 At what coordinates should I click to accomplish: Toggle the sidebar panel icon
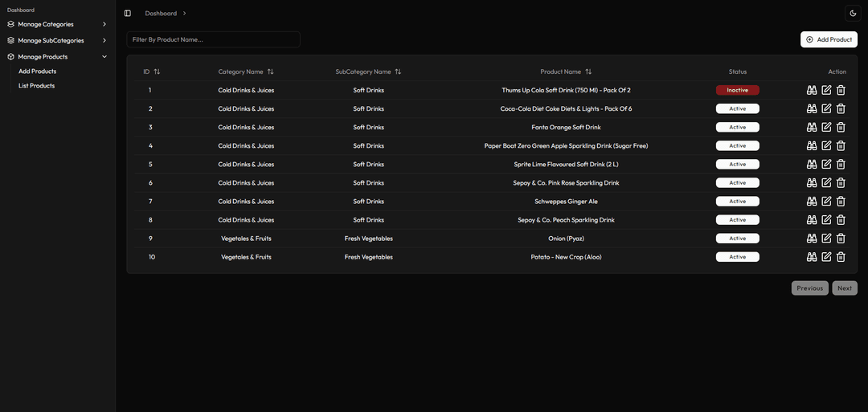(128, 14)
